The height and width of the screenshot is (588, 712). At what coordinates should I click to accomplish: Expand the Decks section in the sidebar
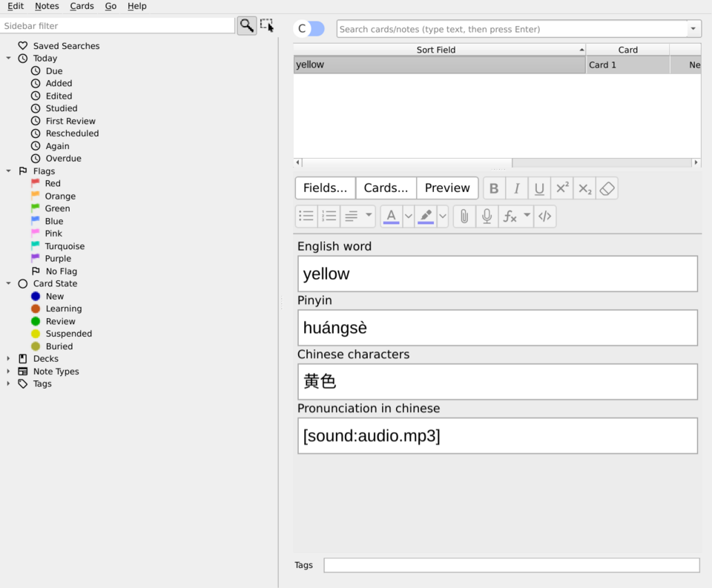pyautogui.click(x=8, y=358)
